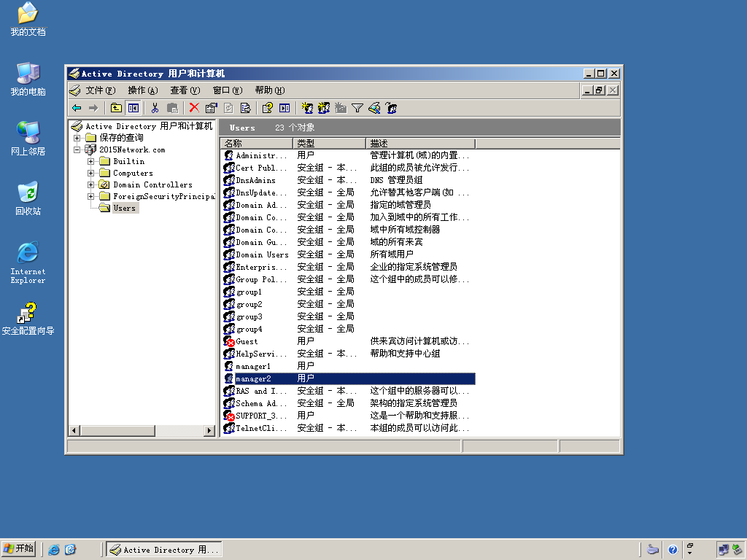747x560 pixels.
Task: Create a new user with toolbar icon
Action: click(x=307, y=108)
